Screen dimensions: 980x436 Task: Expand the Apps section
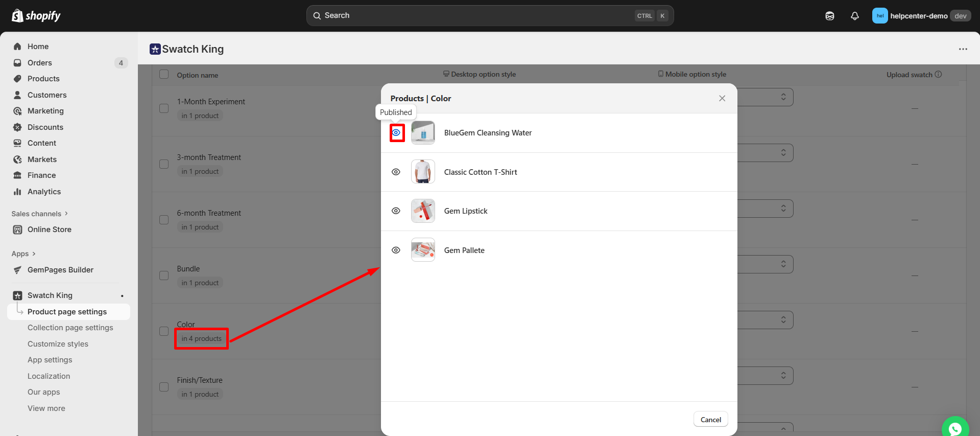point(23,254)
